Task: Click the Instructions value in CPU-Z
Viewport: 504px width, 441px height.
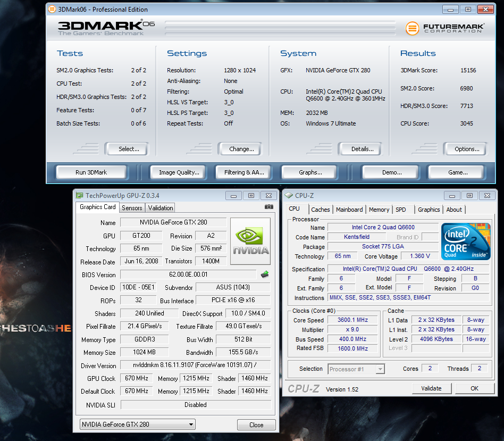Action: 408,297
